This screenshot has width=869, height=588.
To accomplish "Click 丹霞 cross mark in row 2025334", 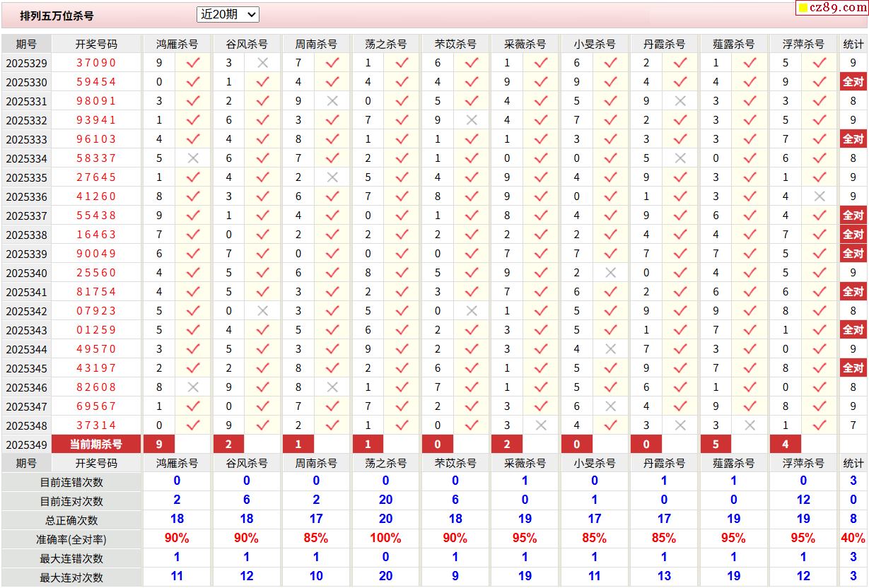I will [680, 158].
